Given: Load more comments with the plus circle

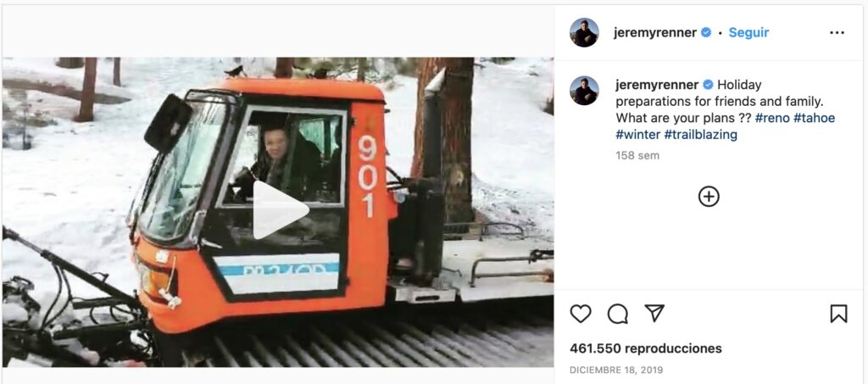Looking at the screenshot, I should click(x=709, y=197).
